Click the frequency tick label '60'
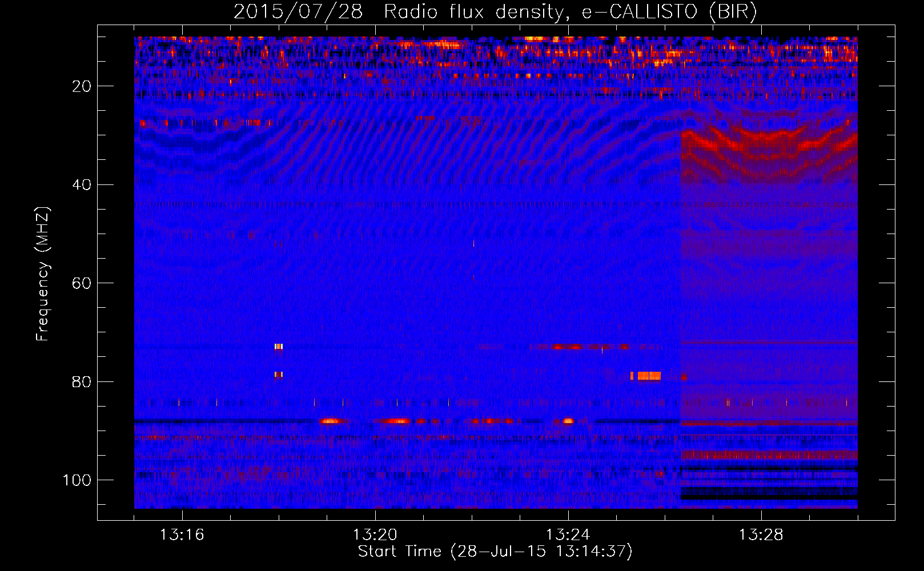 82,283
